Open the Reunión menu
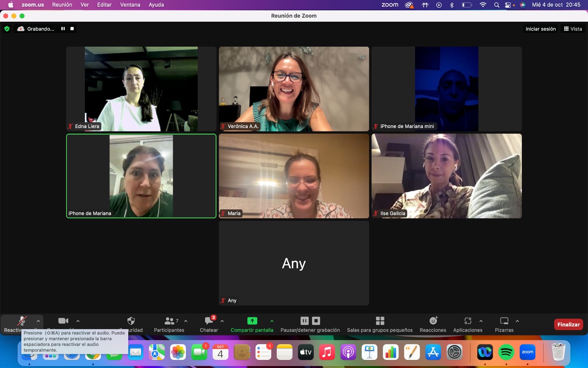 coord(62,5)
